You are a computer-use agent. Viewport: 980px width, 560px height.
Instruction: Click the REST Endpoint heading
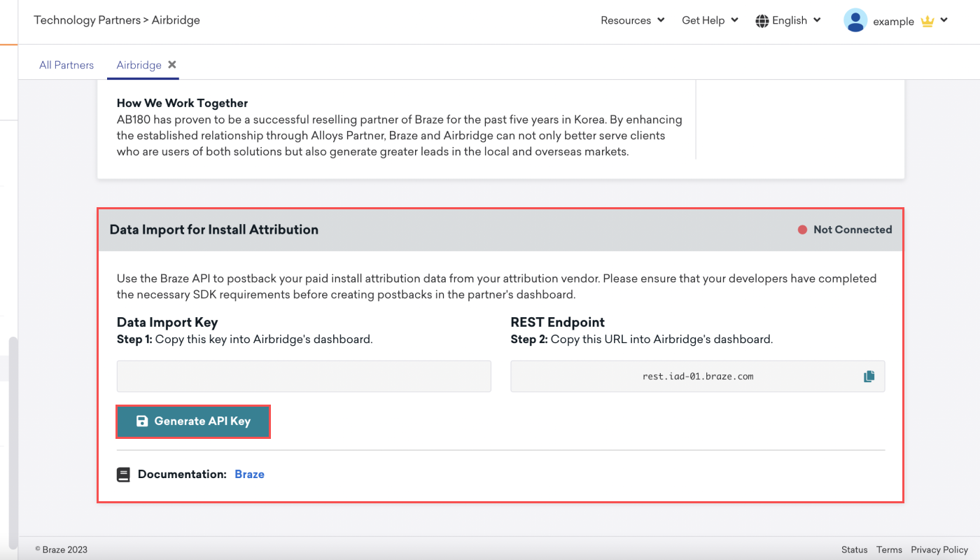(558, 323)
